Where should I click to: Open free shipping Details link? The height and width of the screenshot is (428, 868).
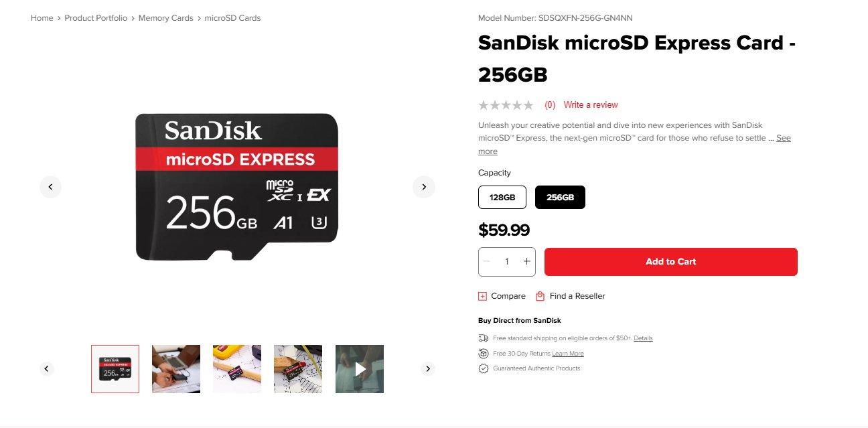(x=643, y=338)
